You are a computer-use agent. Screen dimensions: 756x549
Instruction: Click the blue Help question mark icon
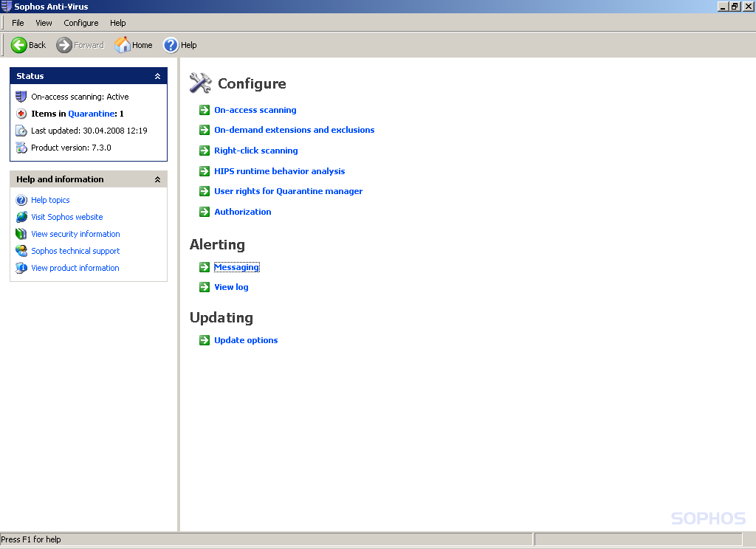171,45
